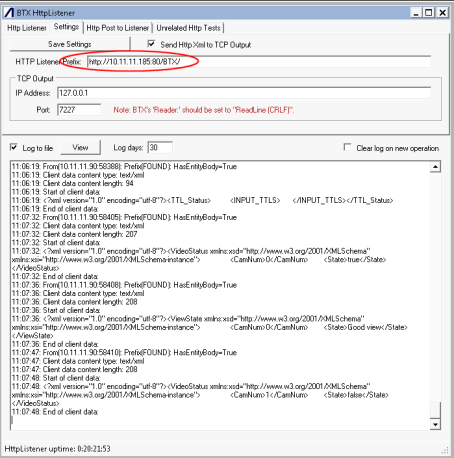Click the BTX HttpListener title bar logo icon
The image size is (454, 458).
tap(9, 13)
